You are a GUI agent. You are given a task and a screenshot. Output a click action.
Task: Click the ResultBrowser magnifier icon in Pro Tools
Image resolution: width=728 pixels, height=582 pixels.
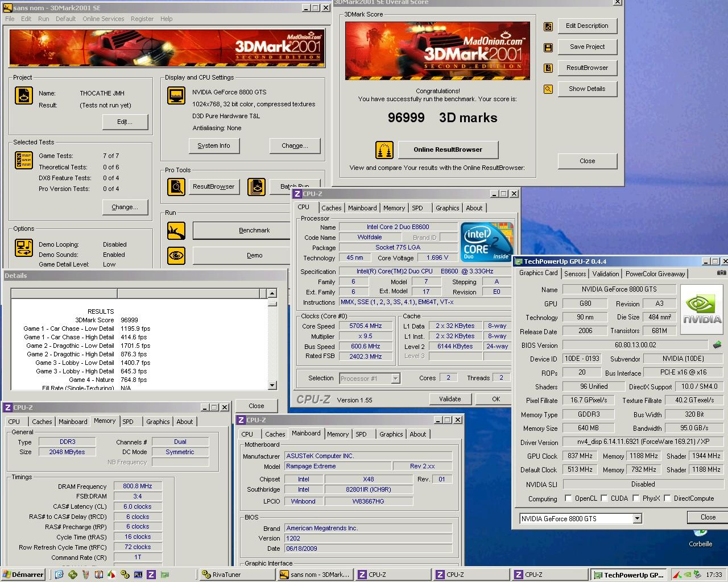pyautogui.click(x=176, y=186)
